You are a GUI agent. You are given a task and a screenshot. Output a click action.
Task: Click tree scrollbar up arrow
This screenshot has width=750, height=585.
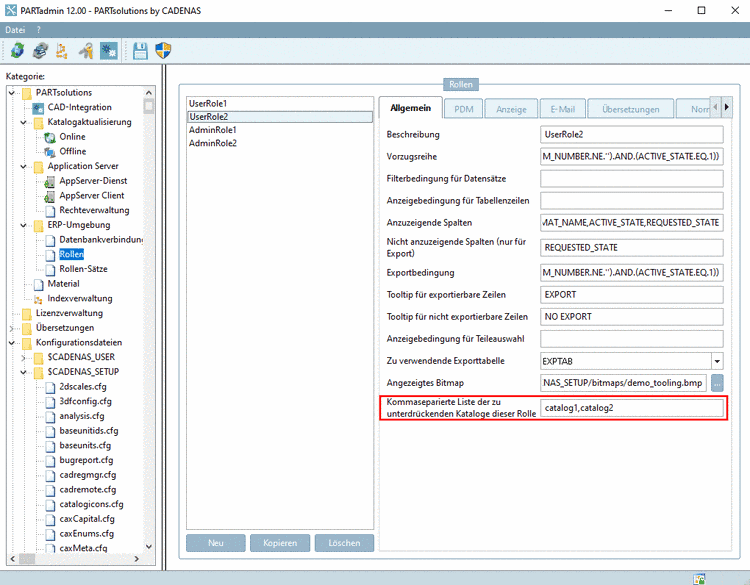(x=149, y=92)
